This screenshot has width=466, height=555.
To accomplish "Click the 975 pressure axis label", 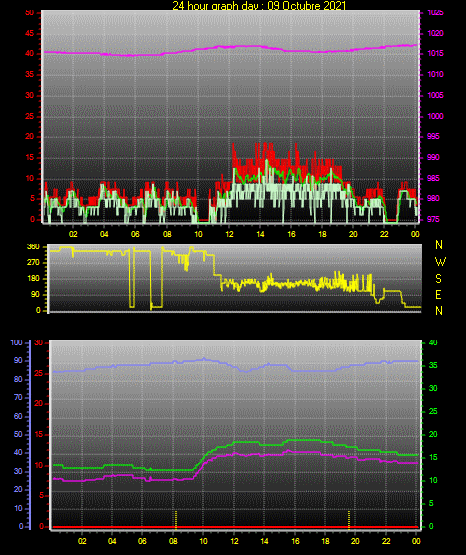I will point(433,219).
